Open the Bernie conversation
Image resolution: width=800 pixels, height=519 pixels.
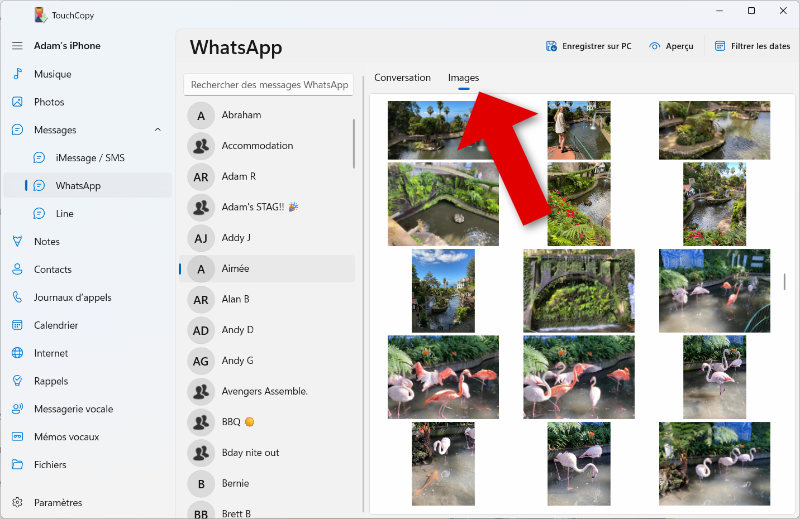[x=266, y=483]
